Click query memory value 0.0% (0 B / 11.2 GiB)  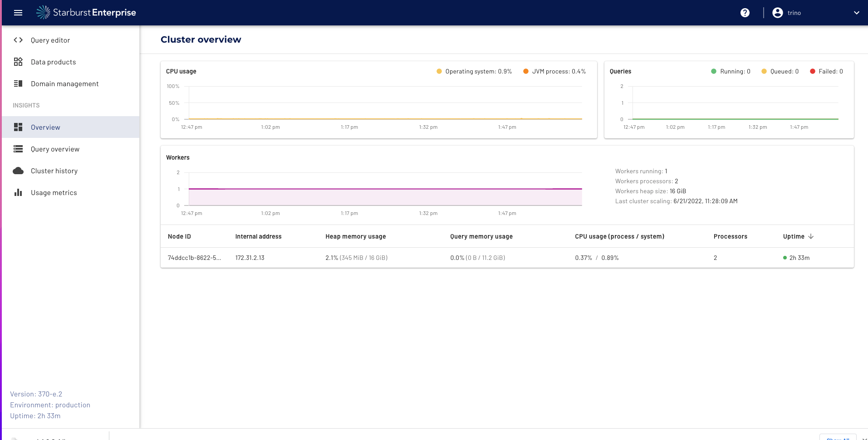click(x=477, y=258)
